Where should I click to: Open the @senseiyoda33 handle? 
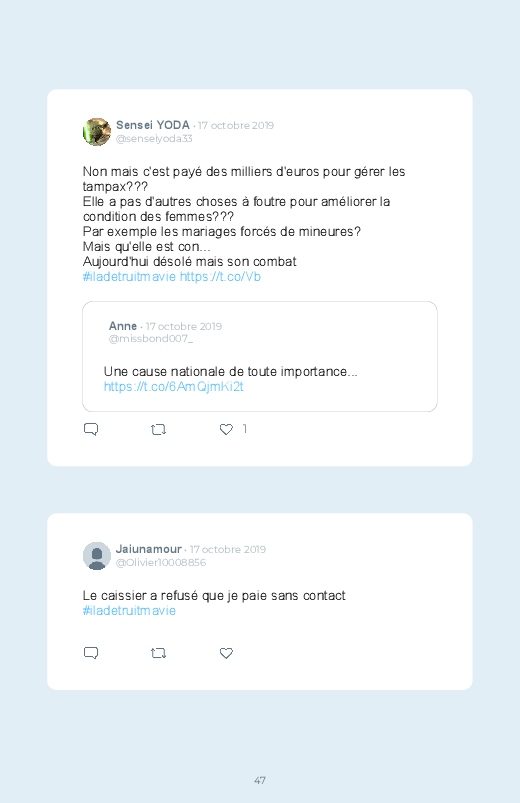coord(154,139)
